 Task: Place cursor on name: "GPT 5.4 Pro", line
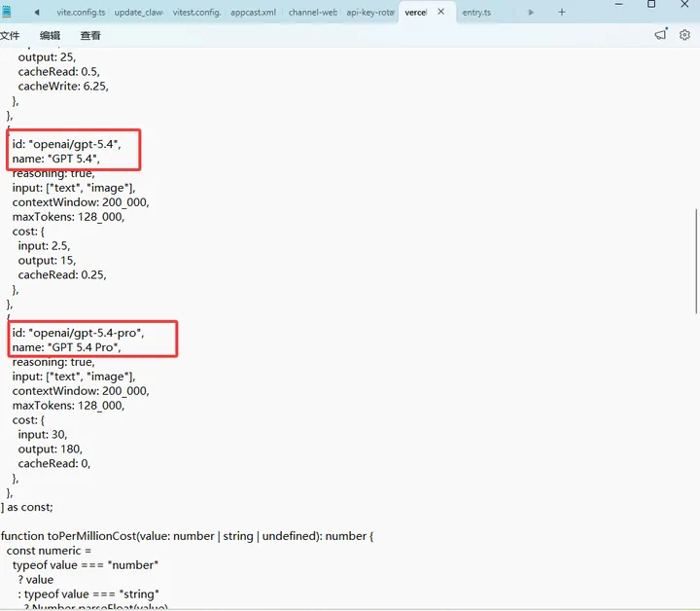(66, 347)
